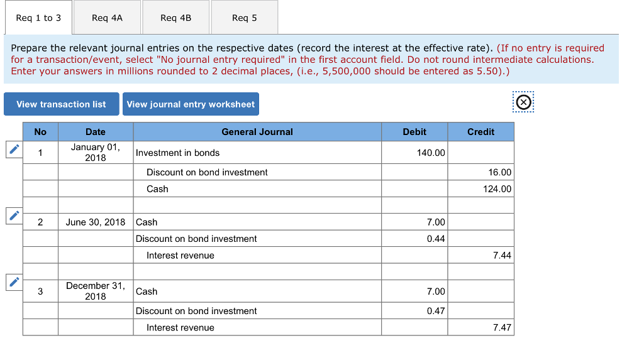Click the Date column header
This screenshot has height=343, width=644.
(96, 132)
